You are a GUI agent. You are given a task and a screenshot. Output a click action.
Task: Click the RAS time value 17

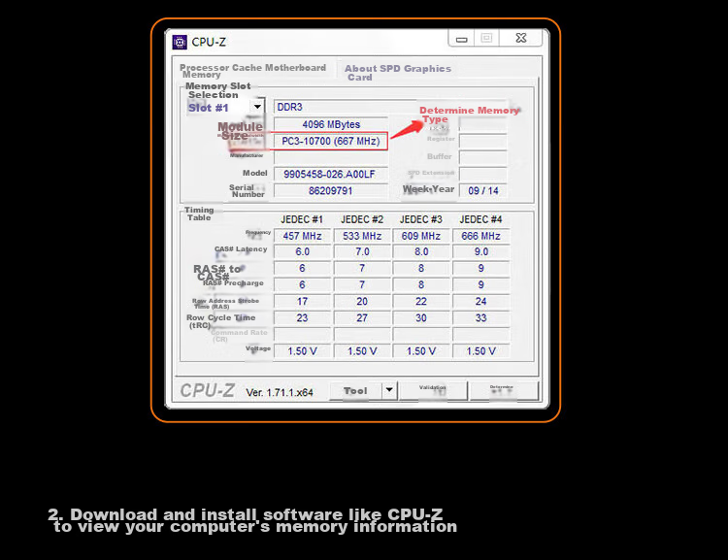[x=302, y=302]
